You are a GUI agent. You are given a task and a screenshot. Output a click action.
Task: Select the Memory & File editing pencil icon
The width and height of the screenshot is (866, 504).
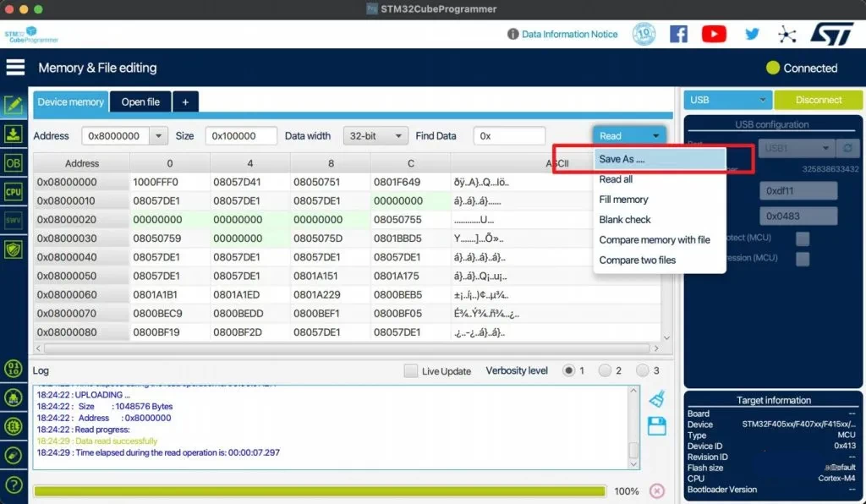14,104
